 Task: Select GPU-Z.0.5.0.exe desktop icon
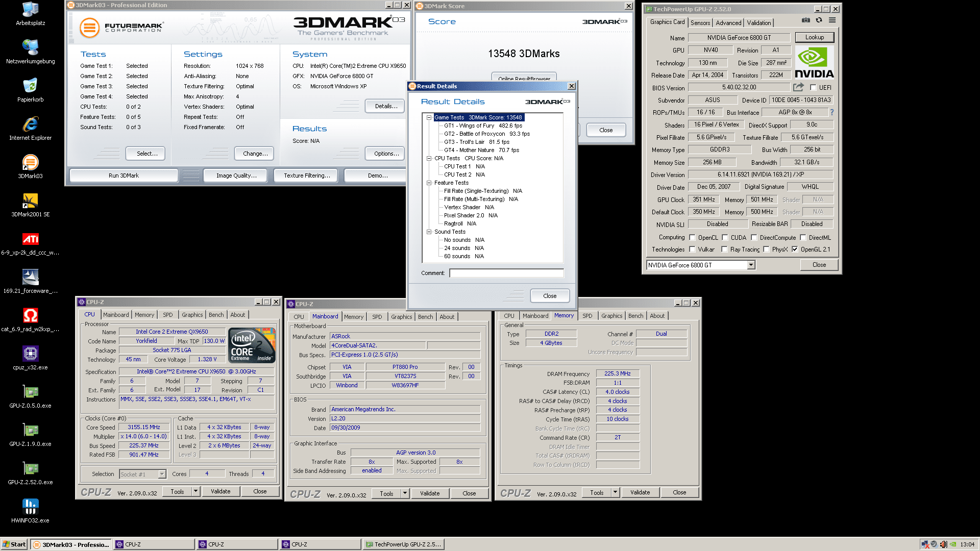[x=31, y=396]
